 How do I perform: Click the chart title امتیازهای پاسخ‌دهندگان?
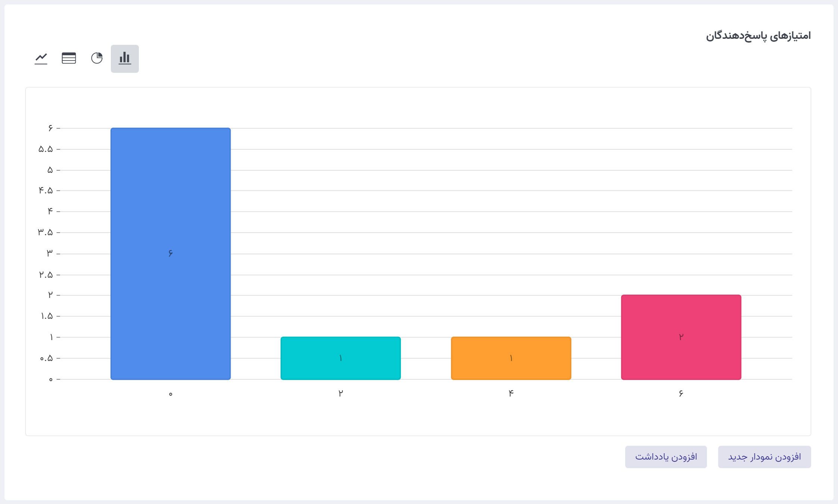(758, 36)
